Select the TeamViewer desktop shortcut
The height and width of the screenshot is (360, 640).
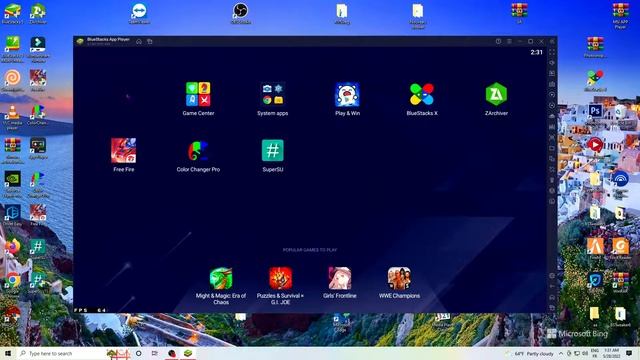pos(139,13)
